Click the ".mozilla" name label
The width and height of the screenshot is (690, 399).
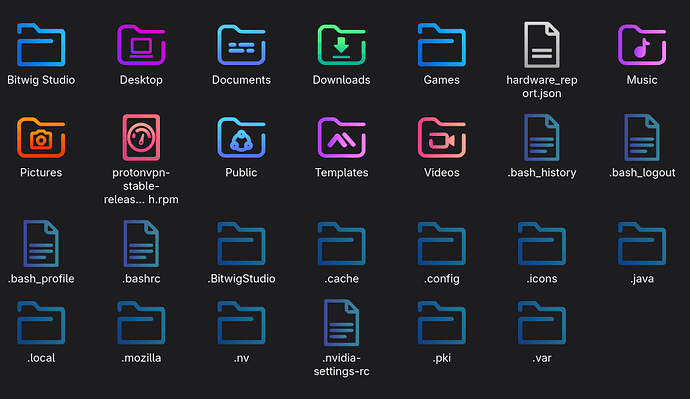pos(141,358)
